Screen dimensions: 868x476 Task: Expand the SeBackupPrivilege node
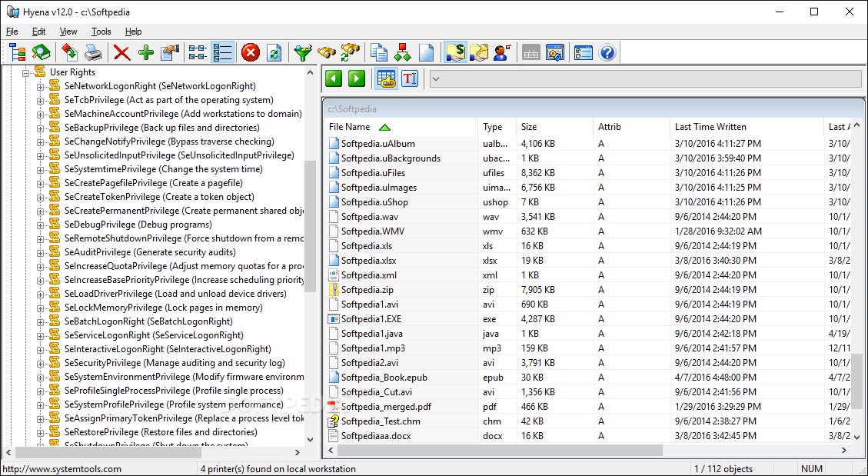(x=41, y=128)
